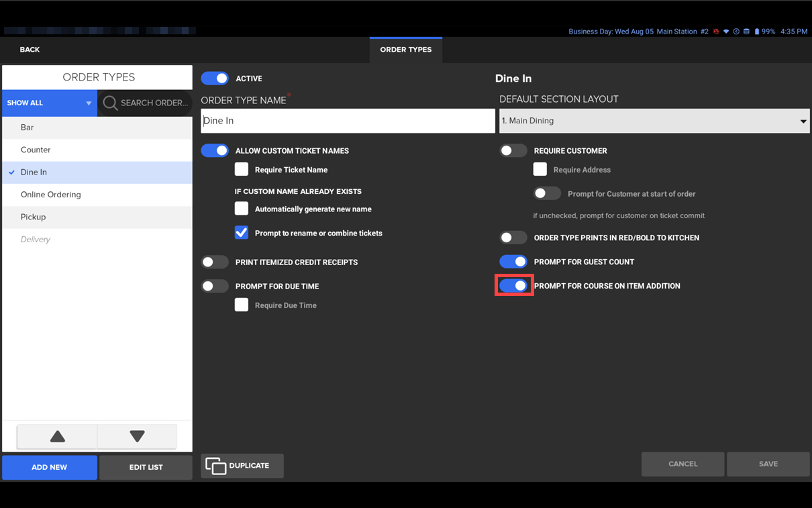Open the Show All filter dropdown
Screen dimensions: 812x508
click(50, 103)
